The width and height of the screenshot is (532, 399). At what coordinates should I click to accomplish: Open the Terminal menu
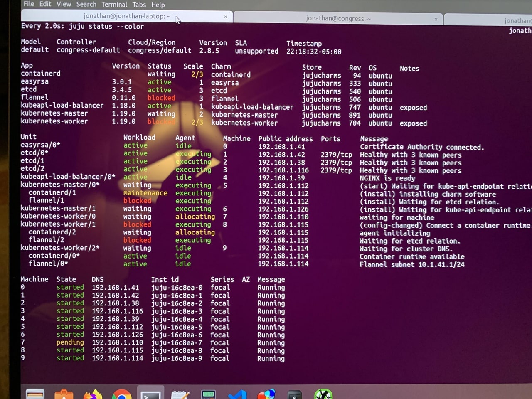click(x=114, y=5)
